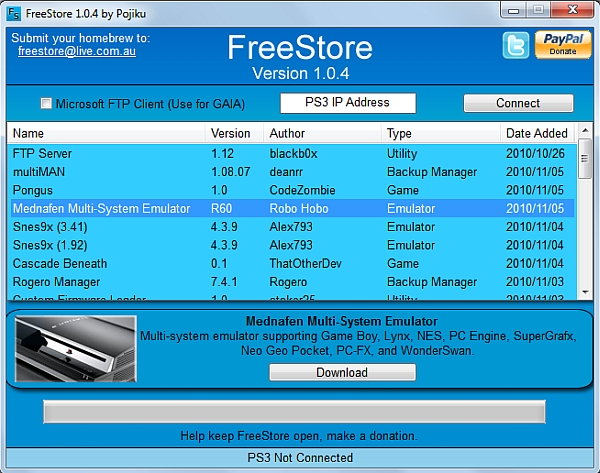The height and width of the screenshot is (473, 600).
Task: Click author Robo Hobo cell
Action: point(299,209)
